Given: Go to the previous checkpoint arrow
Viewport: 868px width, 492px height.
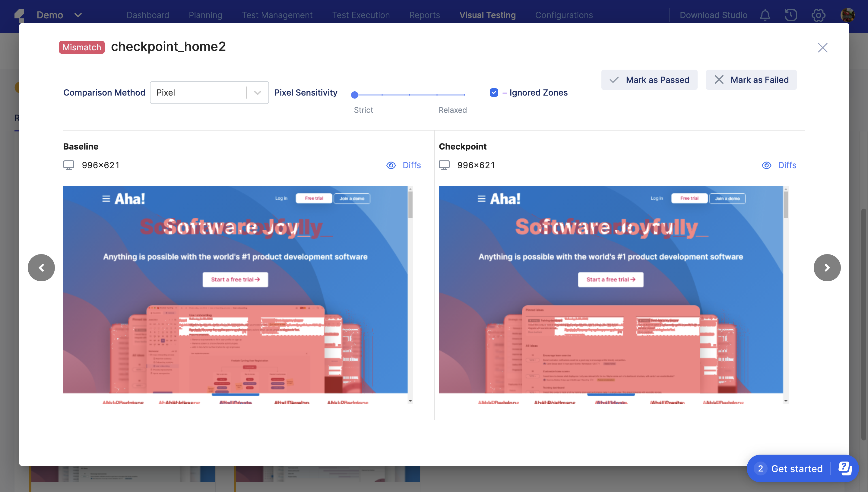Looking at the screenshot, I should pos(41,268).
